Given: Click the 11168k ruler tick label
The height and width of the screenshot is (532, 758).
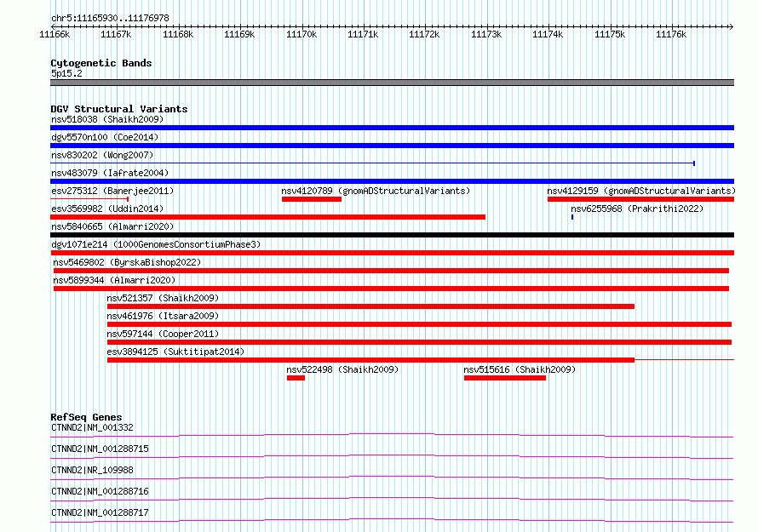Looking at the screenshot, I should [x=178, y=34].
